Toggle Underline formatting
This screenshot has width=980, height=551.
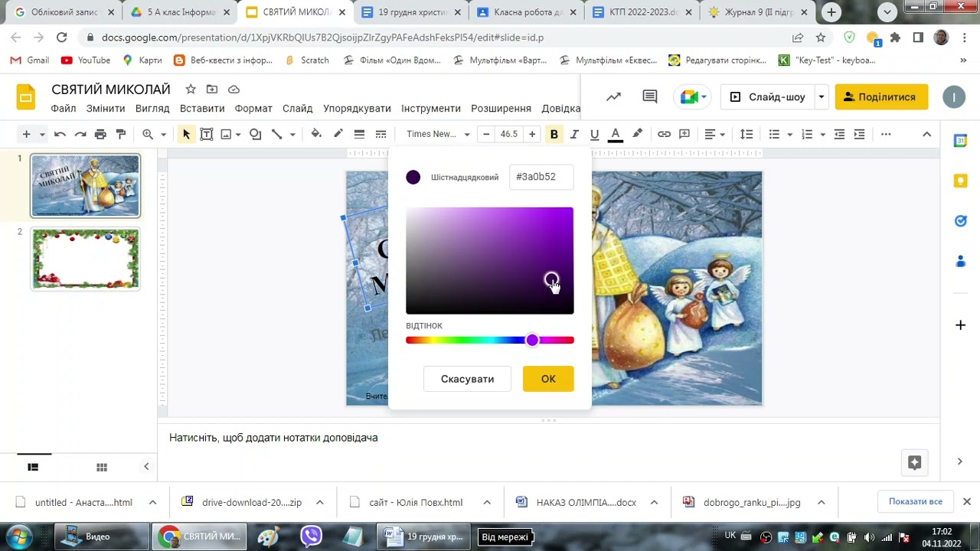point(594,134)
